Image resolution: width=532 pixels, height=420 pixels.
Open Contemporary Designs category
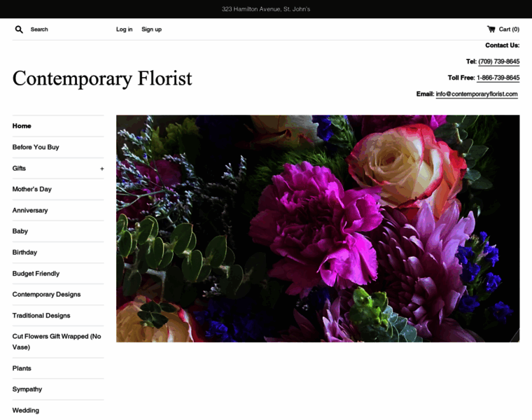coord(46,295)
